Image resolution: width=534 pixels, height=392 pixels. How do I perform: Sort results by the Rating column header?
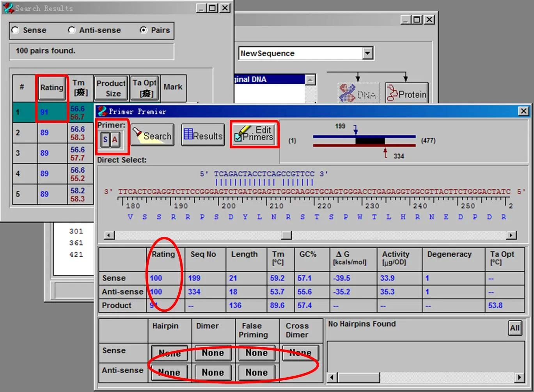(52, 87)
